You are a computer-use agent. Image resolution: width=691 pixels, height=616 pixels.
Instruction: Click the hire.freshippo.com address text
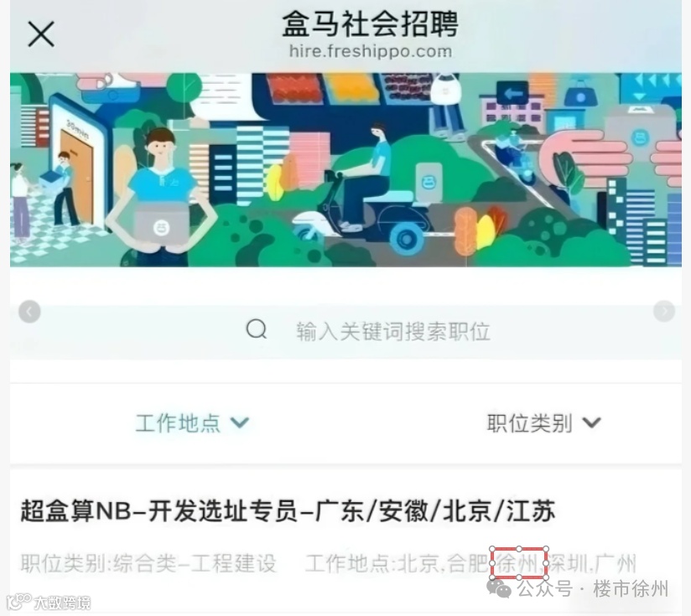tap(371, 51)
